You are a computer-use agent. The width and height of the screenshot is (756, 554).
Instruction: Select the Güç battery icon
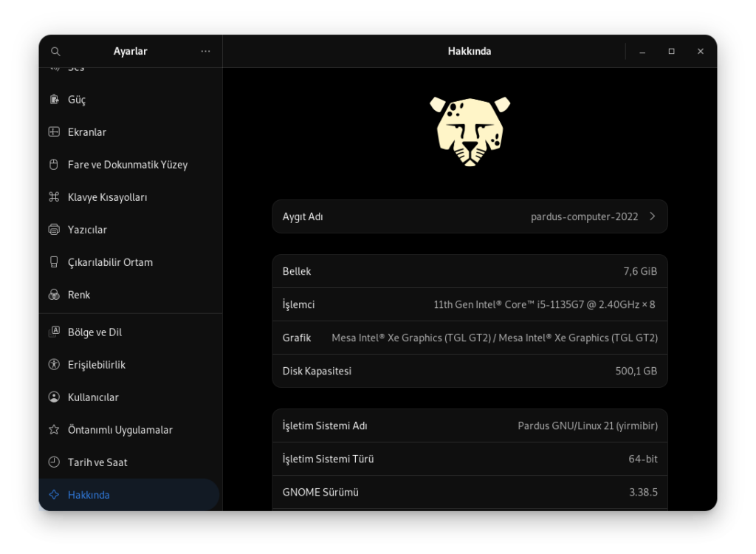(x=54, y=100)
